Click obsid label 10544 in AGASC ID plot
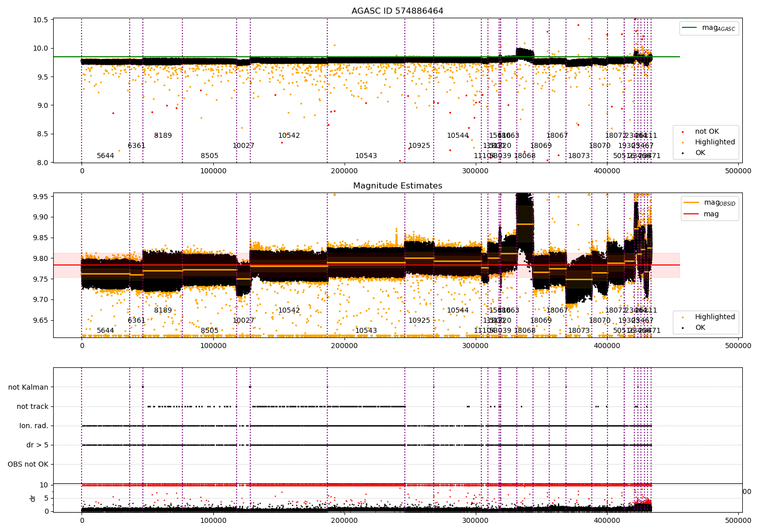Screen dimensions: 760x532 tap(458, 136)
